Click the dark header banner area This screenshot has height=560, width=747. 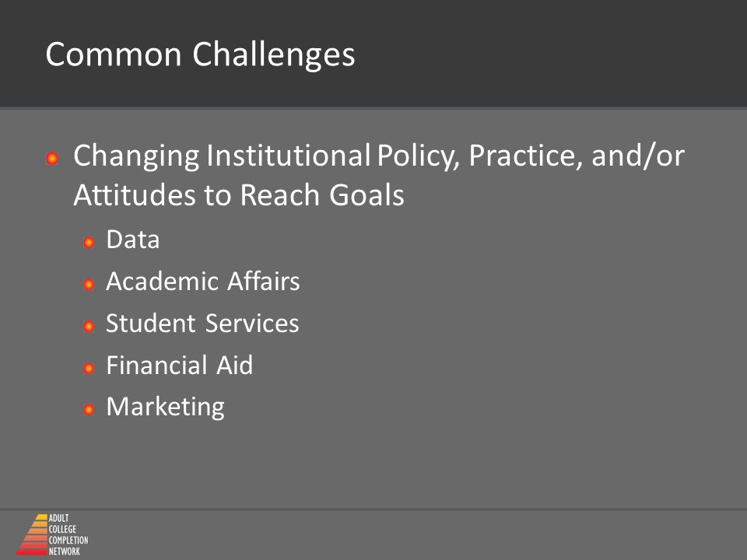[373, 54]
